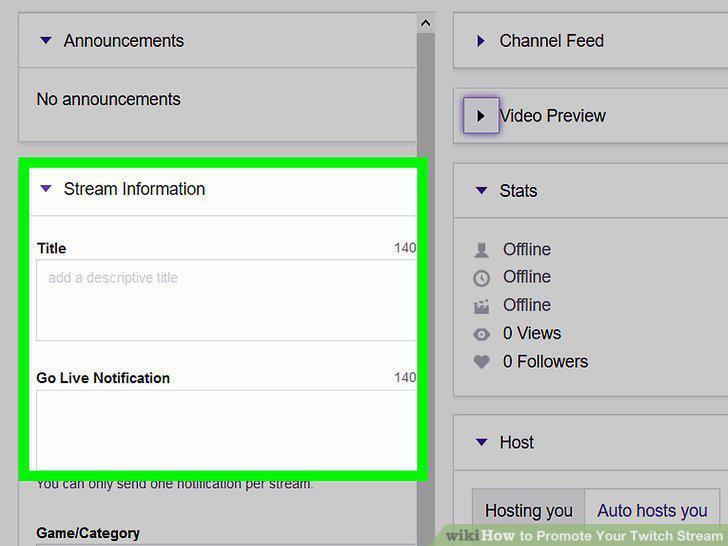This screenshot has width=728, height=546.
Task: Collapse the Host panel triangle
Action: coord(481,442)
